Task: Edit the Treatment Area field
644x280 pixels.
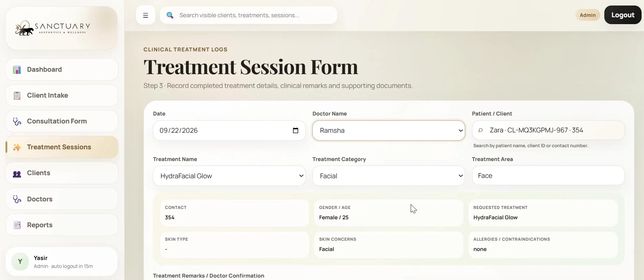Action: [548, 176]
